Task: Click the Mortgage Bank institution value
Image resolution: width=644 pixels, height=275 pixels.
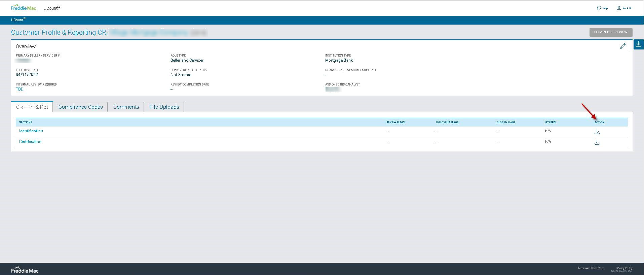Action: click(339, 60)
